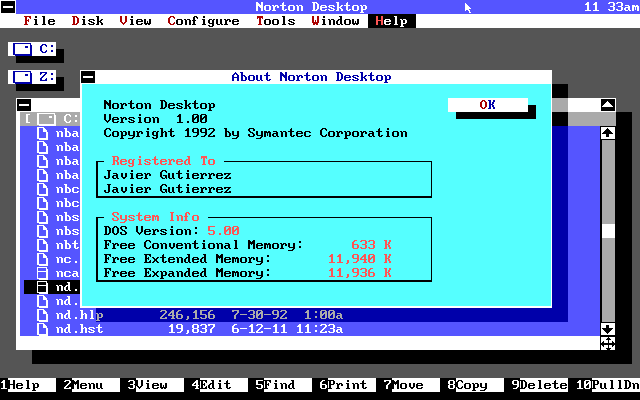Click free extended memory value 11,940 K
Viewport: 640px width, 400px height.
pos(360,259)
